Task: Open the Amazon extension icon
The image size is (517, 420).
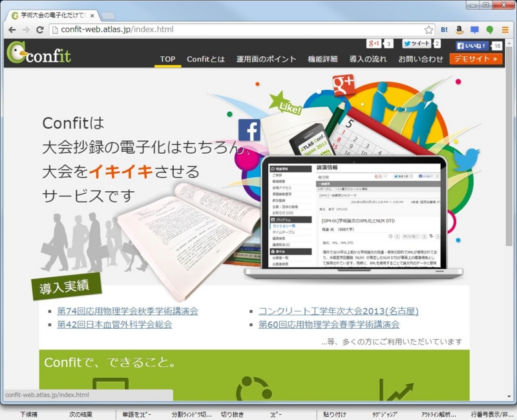Action: (x=459, y=30)
